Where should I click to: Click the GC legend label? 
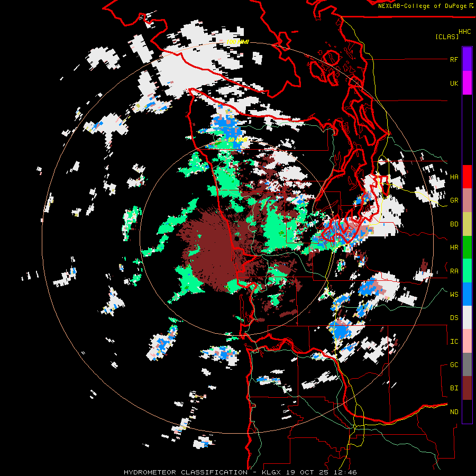pyautogui.click(x=454, y=365)
